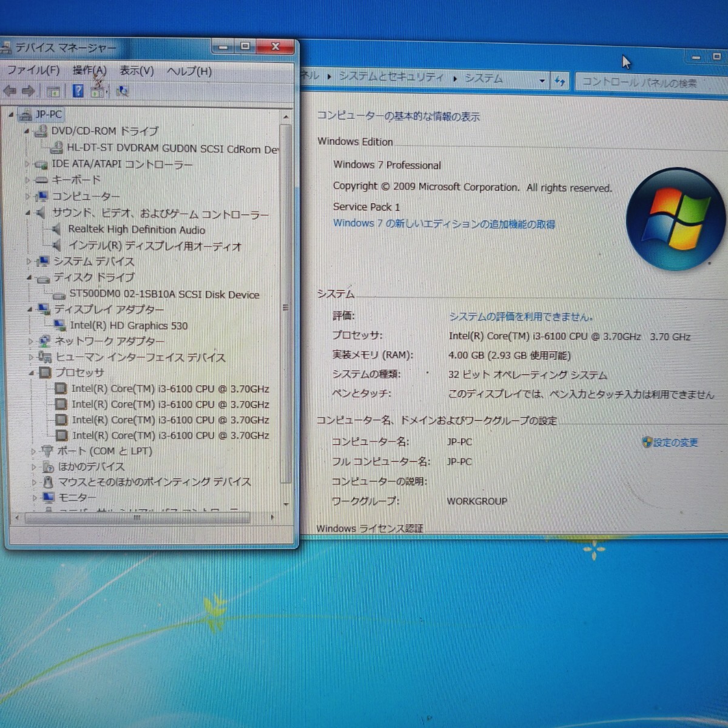Expand IDE ATA/ATAPI コントローラー node

pos(27,164)
